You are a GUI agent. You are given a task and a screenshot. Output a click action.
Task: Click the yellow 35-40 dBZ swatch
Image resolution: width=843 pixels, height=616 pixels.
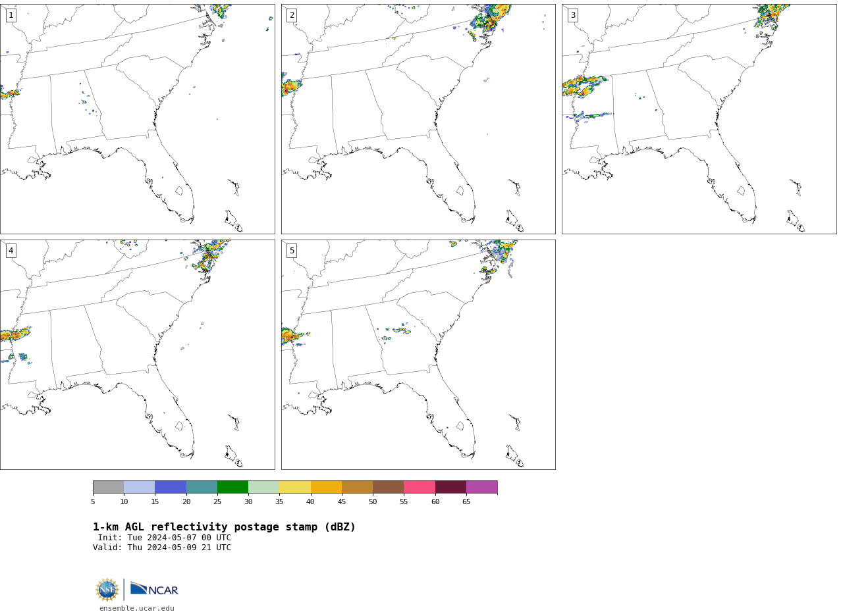(x=295, y=487)
